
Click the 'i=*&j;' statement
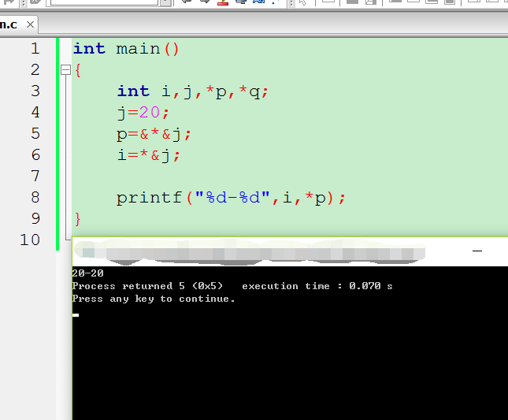point(148,155)
